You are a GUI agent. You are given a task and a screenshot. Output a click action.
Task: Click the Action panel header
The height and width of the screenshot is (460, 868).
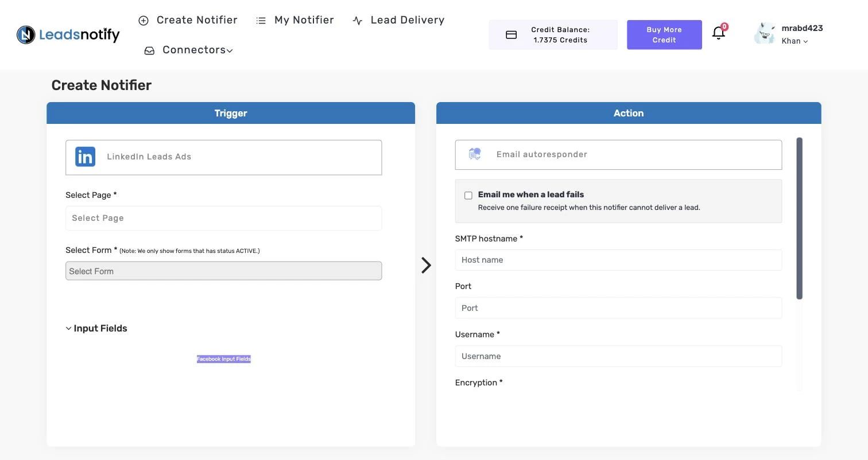pos(629,113)
